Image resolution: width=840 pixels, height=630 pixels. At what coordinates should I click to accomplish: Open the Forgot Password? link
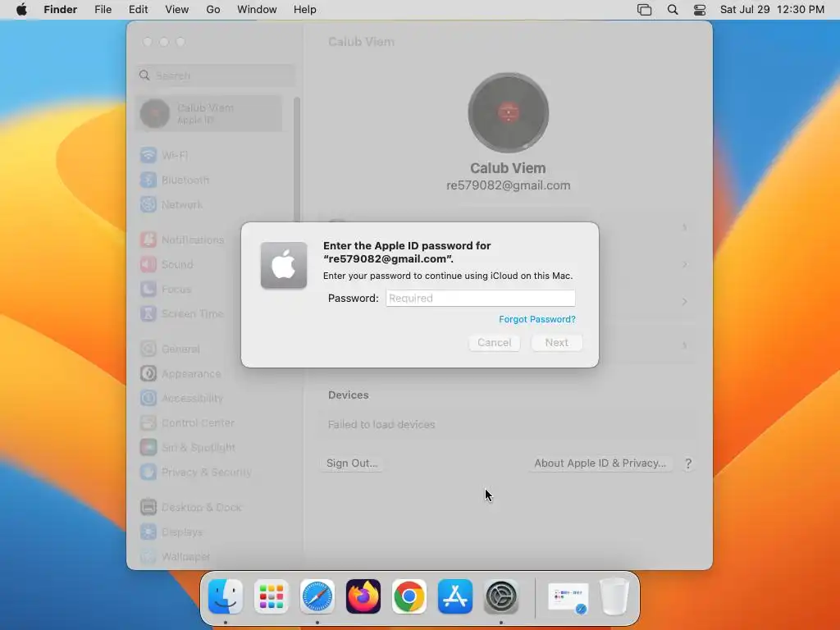536,319
